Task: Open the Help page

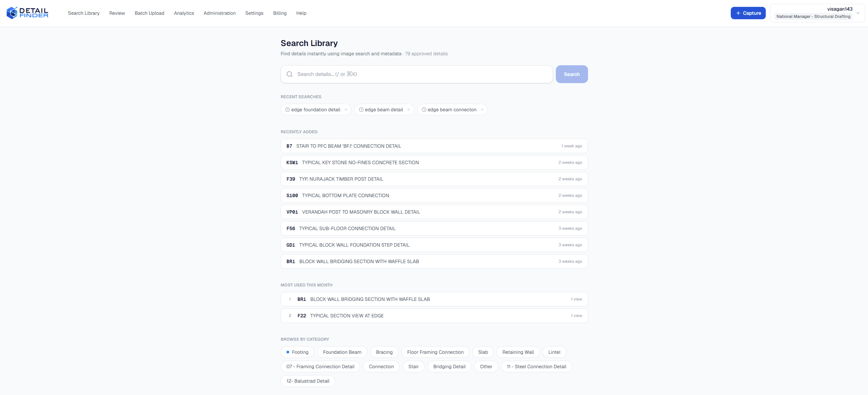Action: [301, 13]
